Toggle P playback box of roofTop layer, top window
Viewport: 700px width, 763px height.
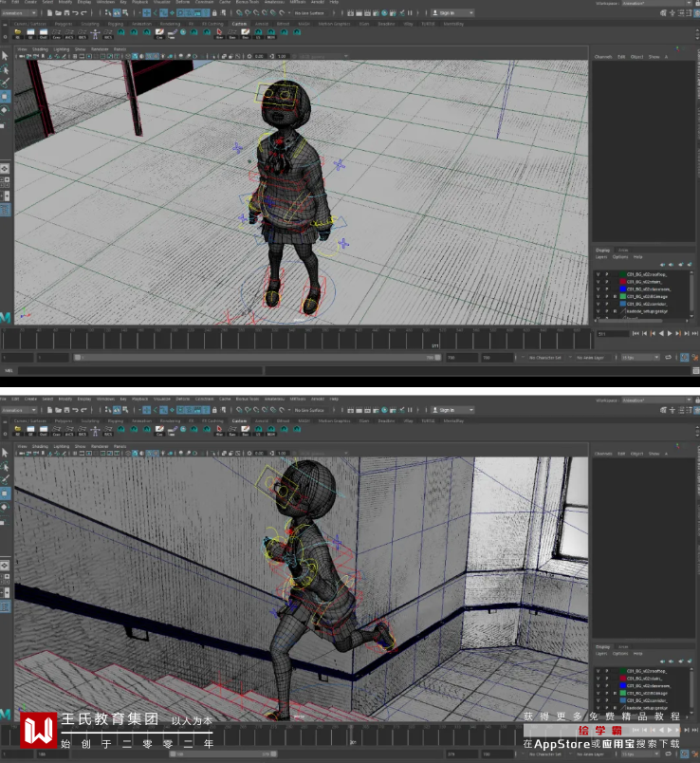pyautogui.click(x=607, y=274)
